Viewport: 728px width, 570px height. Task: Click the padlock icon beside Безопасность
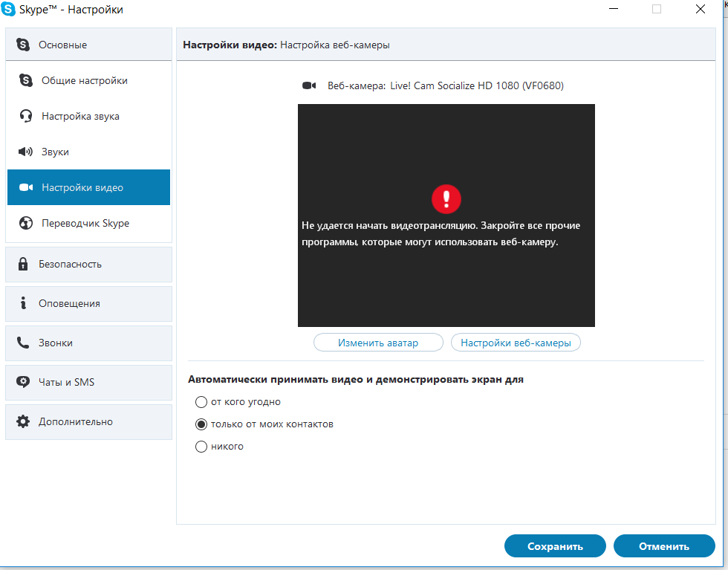(23, 264)
